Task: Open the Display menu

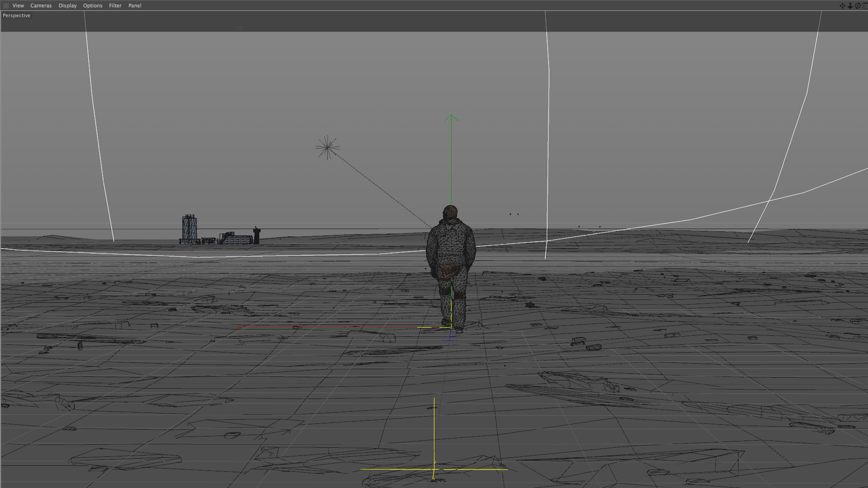Action: tap(67, 6)
